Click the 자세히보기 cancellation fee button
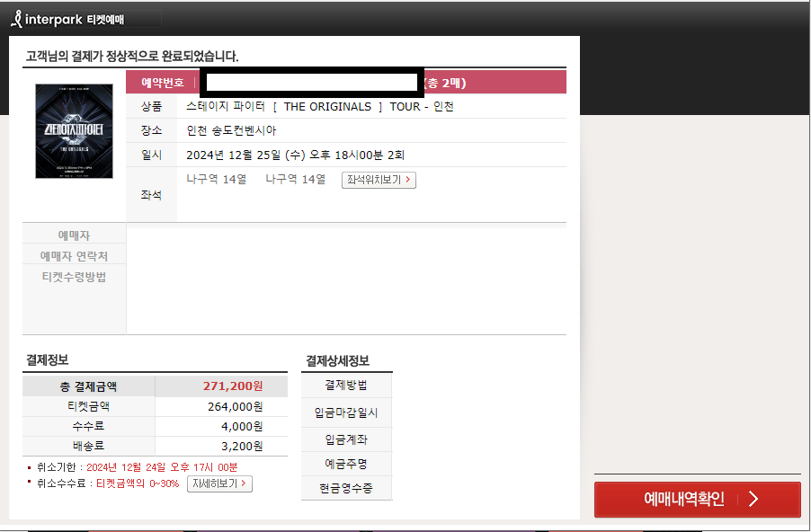 pyautogui.click(x=219, y=483)
